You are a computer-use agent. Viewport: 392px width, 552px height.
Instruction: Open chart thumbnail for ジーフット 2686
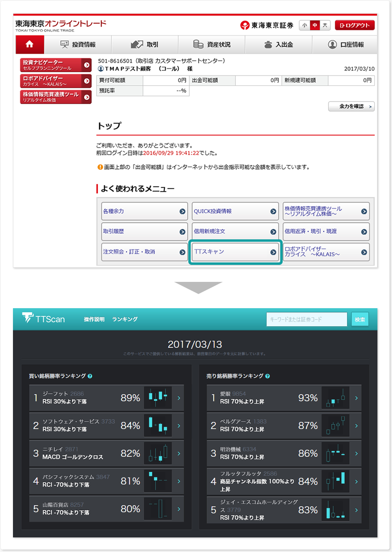(158, 398)
